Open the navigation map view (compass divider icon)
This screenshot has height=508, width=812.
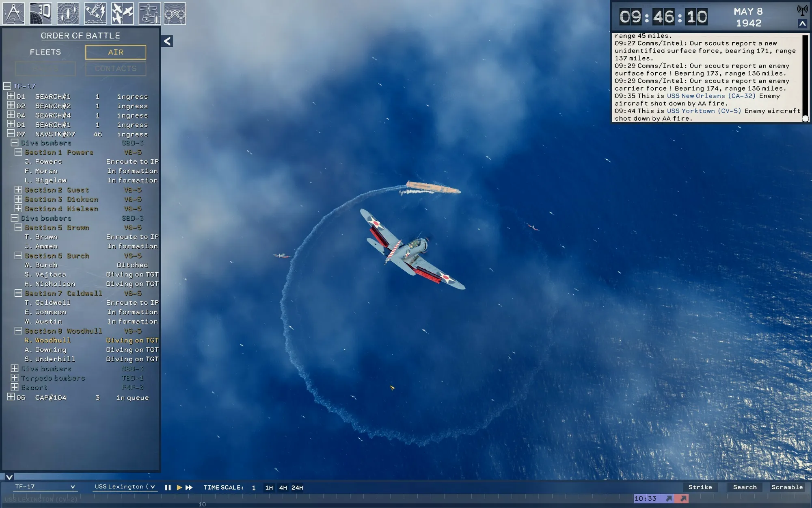click(14, 13)
